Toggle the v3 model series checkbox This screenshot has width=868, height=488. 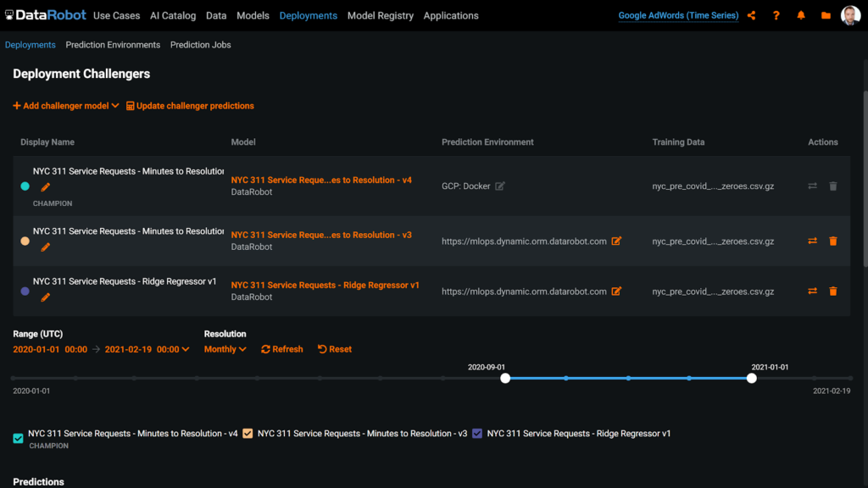click(x=248, y=433)
